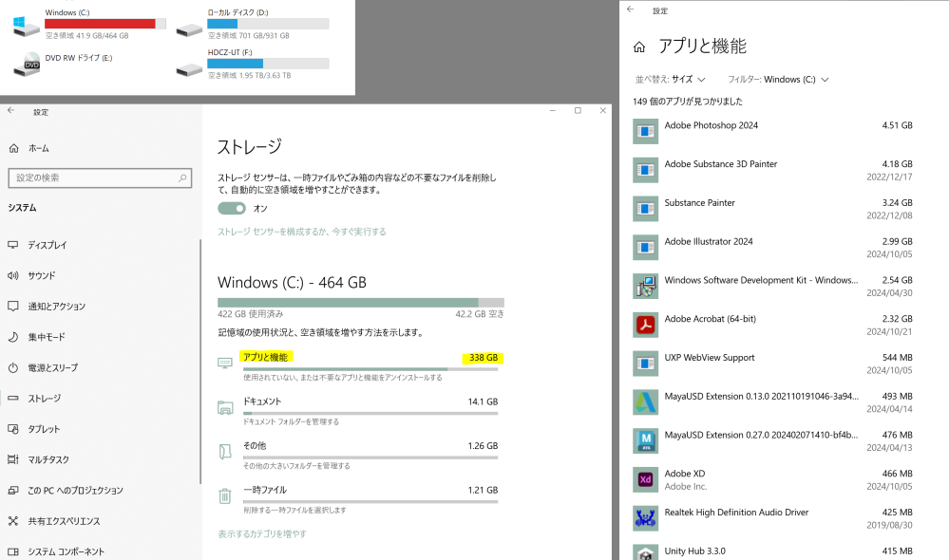
Task: Click the back arrow in Apps window
Action: [x=631, y=9]
